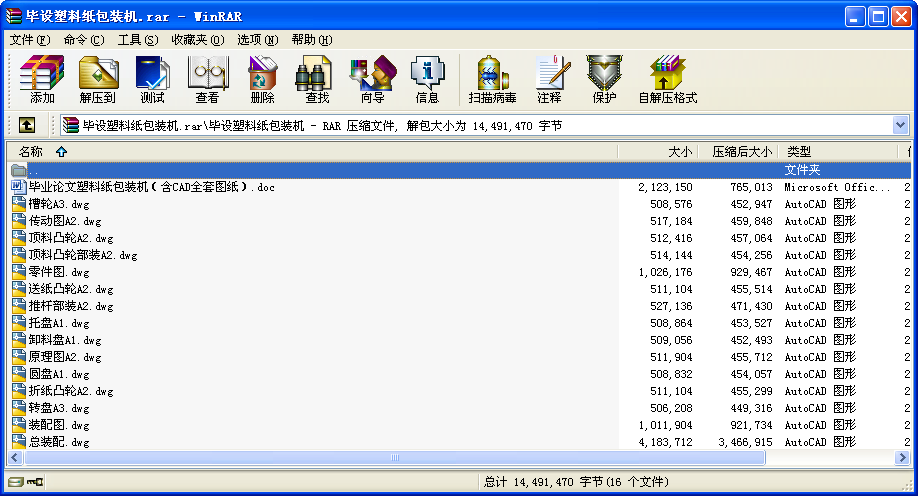Show archive 信息 (Info)
This screenshot has height=496, width=918.
427,80
